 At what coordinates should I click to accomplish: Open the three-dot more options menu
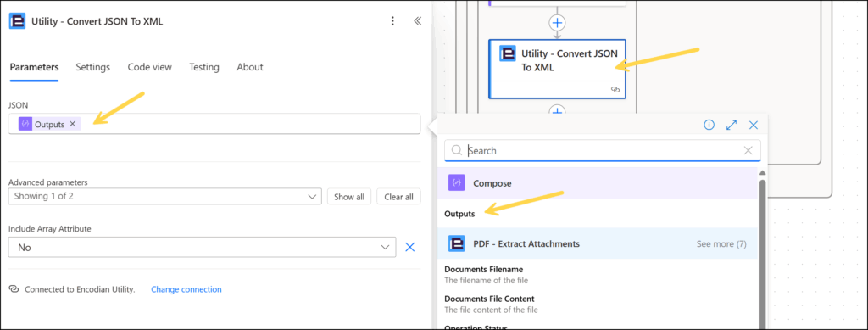click(x=392, y=21)
